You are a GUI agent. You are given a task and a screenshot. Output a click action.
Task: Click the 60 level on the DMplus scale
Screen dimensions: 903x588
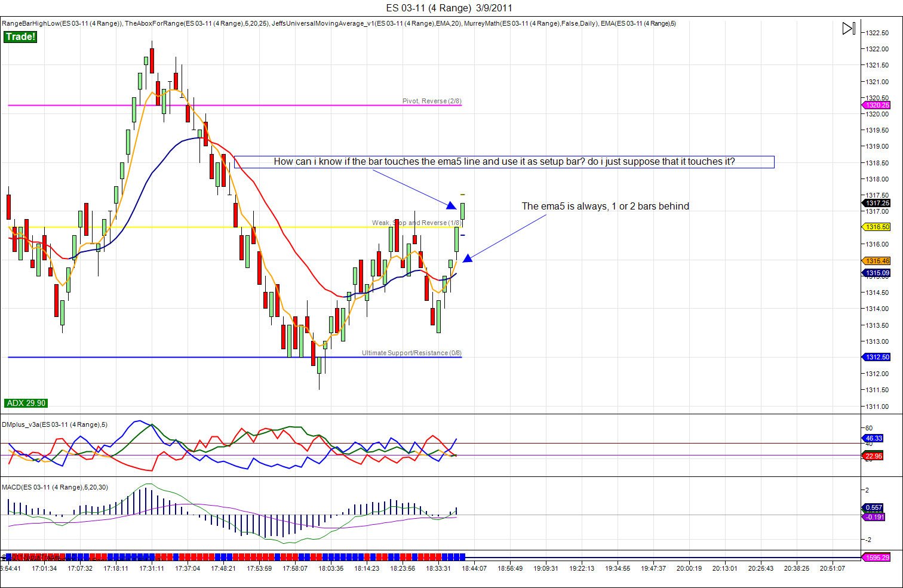pos(869,428)
